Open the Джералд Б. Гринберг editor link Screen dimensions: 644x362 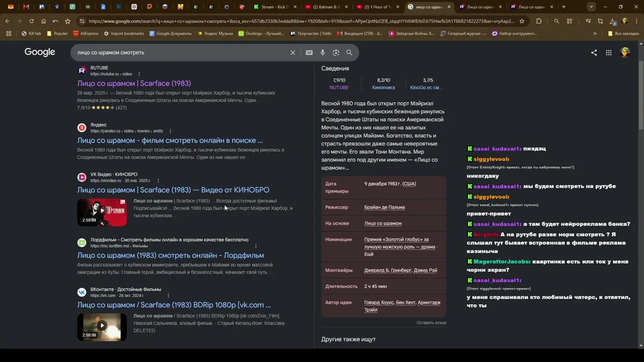388,270
